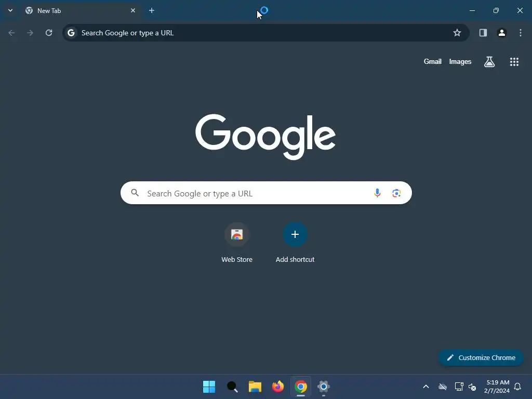
Task: Open Google Images link
Action: [460, 61]
